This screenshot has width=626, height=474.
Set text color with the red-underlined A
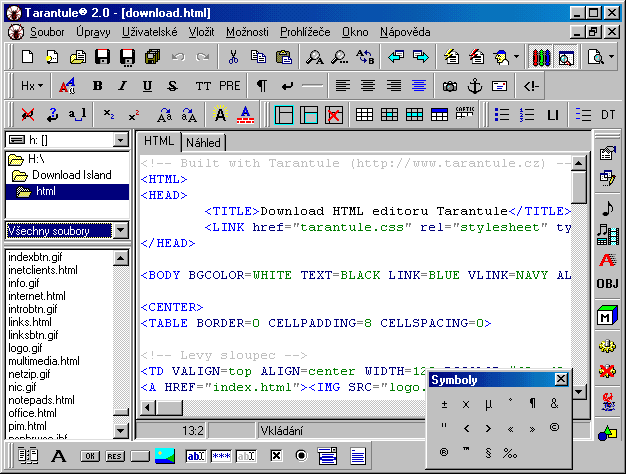click(245, 115)
